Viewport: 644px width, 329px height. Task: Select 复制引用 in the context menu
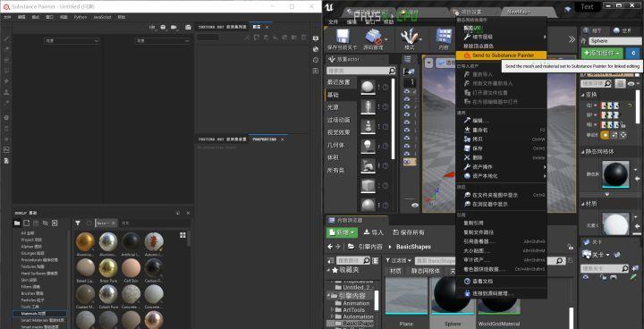[473, 223]
